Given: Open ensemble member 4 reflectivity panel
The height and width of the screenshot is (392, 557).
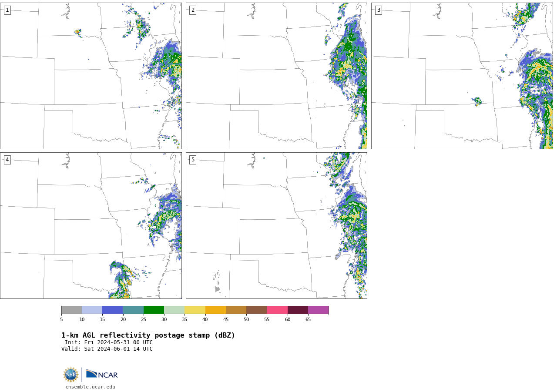Looking at the screenshot, I should [91, 225].
